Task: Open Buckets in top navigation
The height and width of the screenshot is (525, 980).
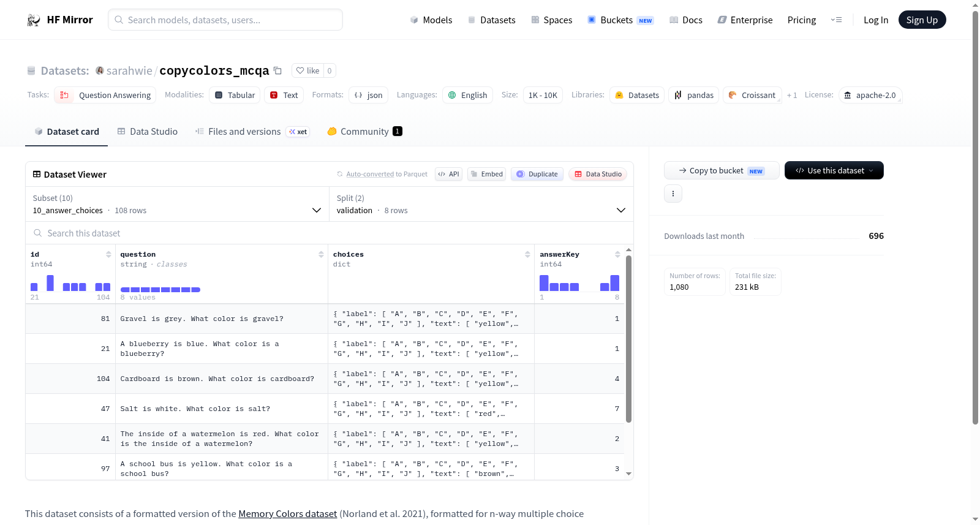Action: coord(620,20)
